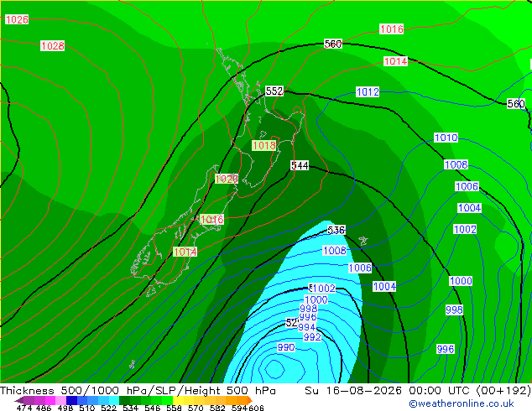
Task: Click the 544 height contour label
Action: click(x=300, y=165)
